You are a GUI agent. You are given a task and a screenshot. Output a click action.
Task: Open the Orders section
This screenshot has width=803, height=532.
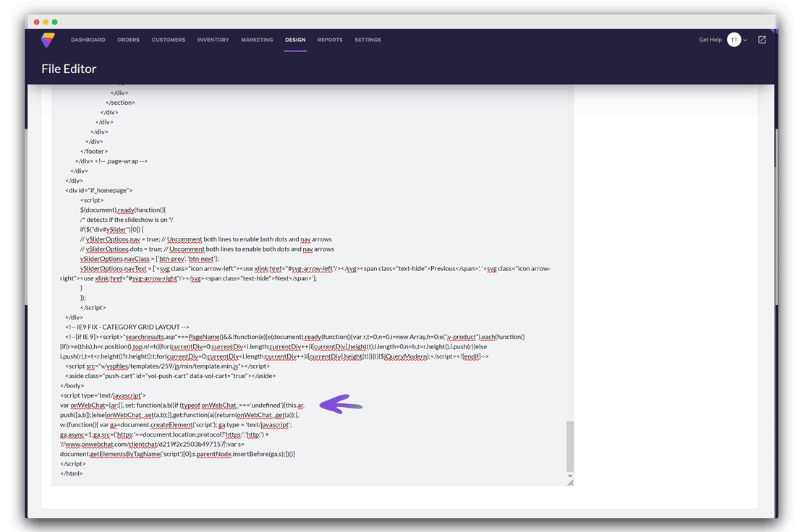coord(128,40)
